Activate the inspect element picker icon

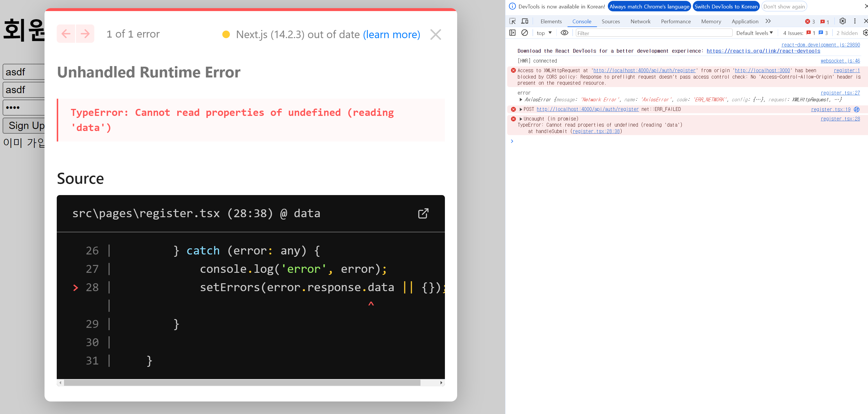[512, 21]
